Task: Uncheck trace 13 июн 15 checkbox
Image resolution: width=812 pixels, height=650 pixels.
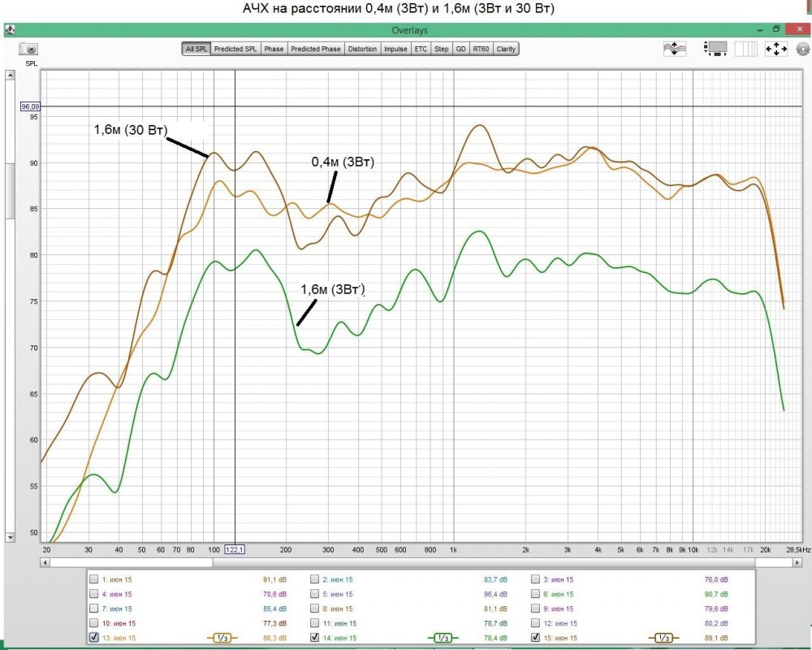Action: 93,637
